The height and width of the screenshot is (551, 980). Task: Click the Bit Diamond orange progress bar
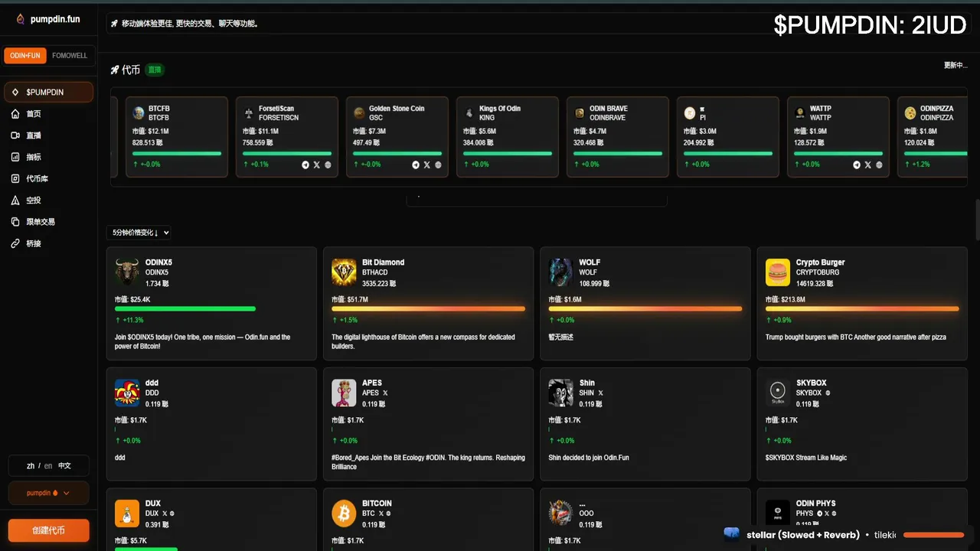click(429, 308)
